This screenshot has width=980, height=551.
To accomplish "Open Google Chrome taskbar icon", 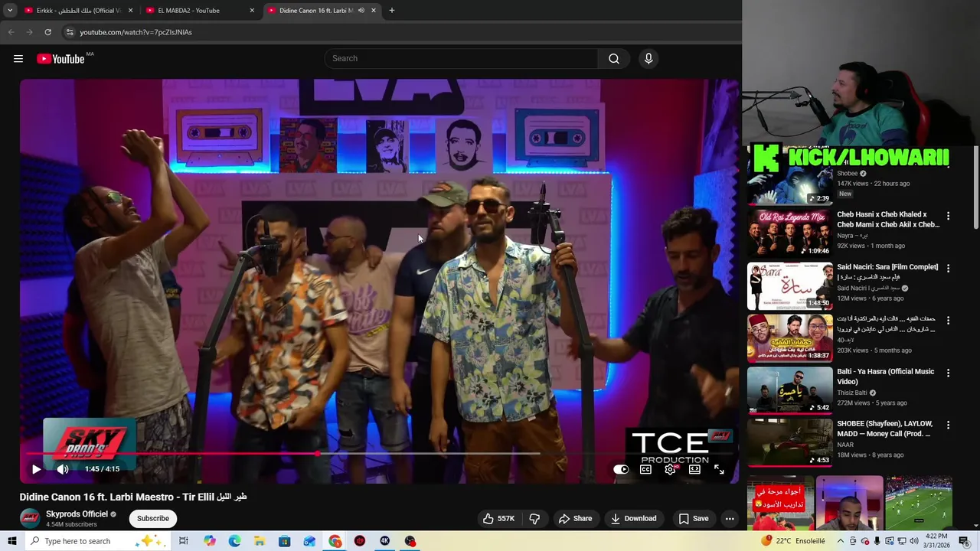I will [x=335, y=541].
